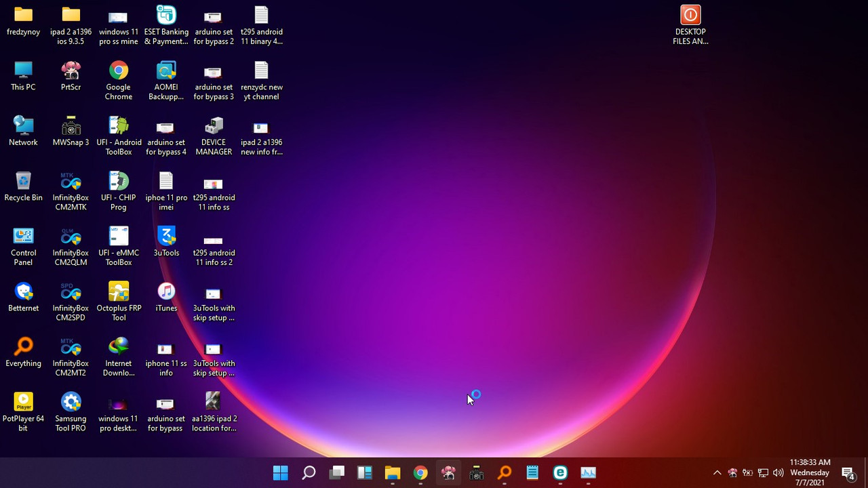
Task: Select PotPlayer 64 bit shortcut
Action: (23, 413)
